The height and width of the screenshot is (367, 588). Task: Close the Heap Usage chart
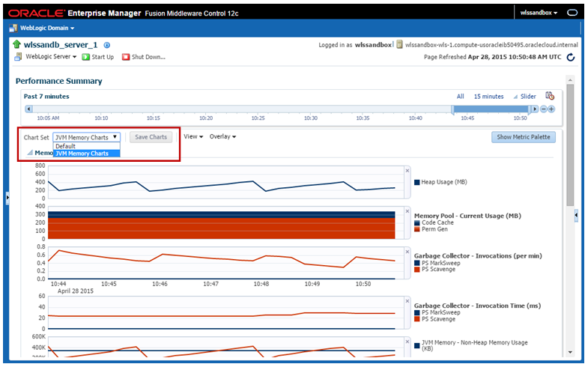point(407,169)
